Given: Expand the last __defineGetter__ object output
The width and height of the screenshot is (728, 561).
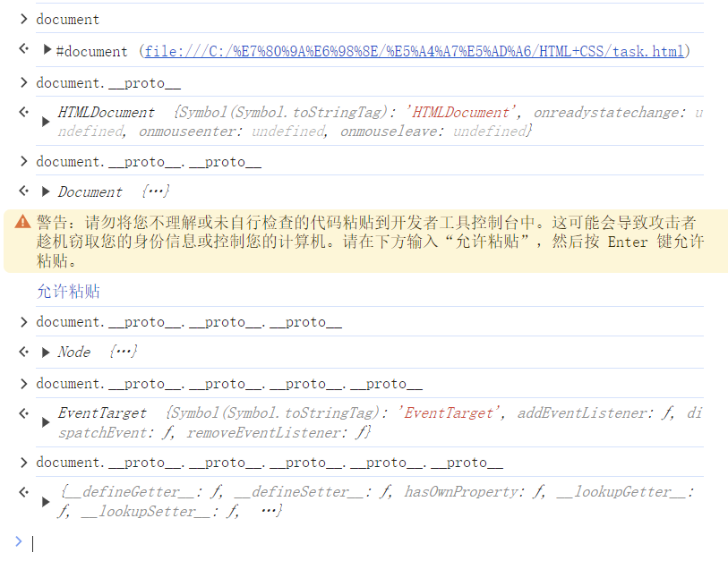Looking at the screenshot, I should tap(46, 502).
